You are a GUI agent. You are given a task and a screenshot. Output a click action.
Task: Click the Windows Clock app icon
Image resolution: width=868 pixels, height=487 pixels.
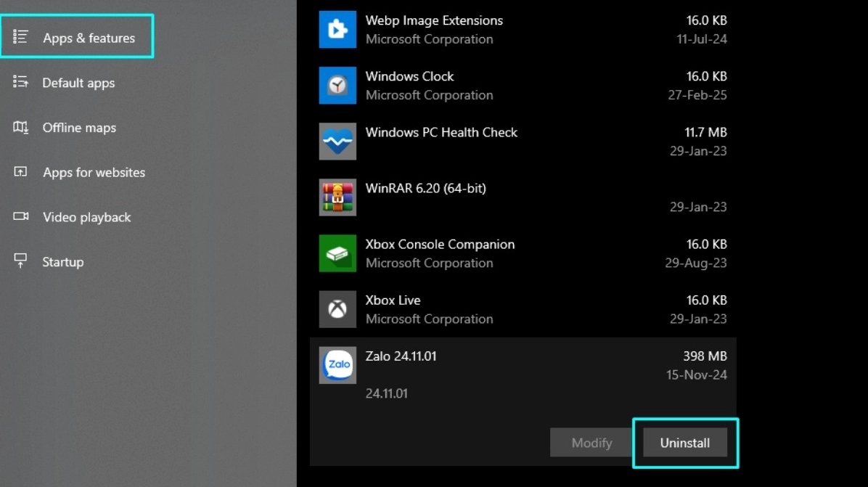pos(337,86)
